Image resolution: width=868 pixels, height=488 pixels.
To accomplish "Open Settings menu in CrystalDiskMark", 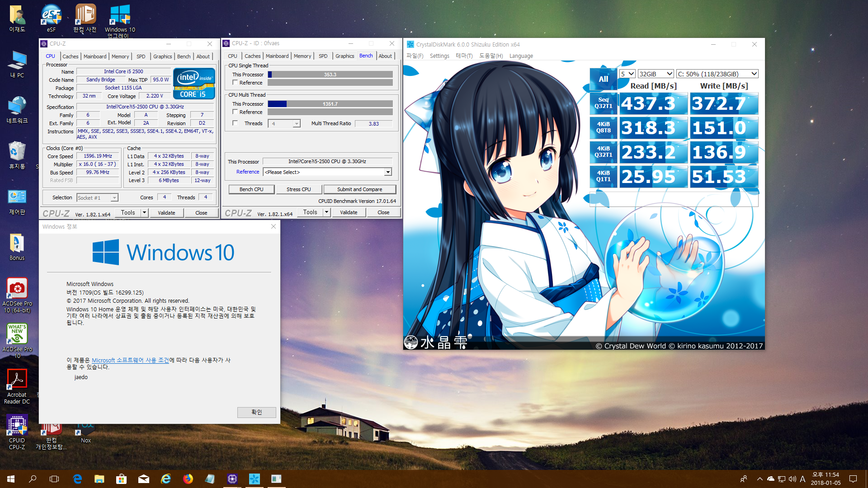I will point(439,56).
